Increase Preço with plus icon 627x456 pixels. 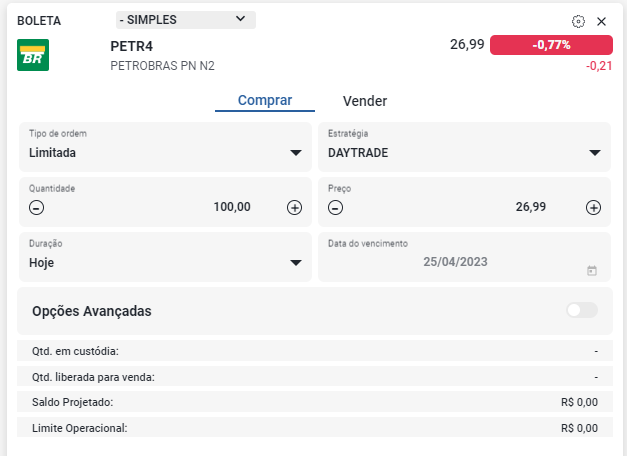(x=593, y=208)
